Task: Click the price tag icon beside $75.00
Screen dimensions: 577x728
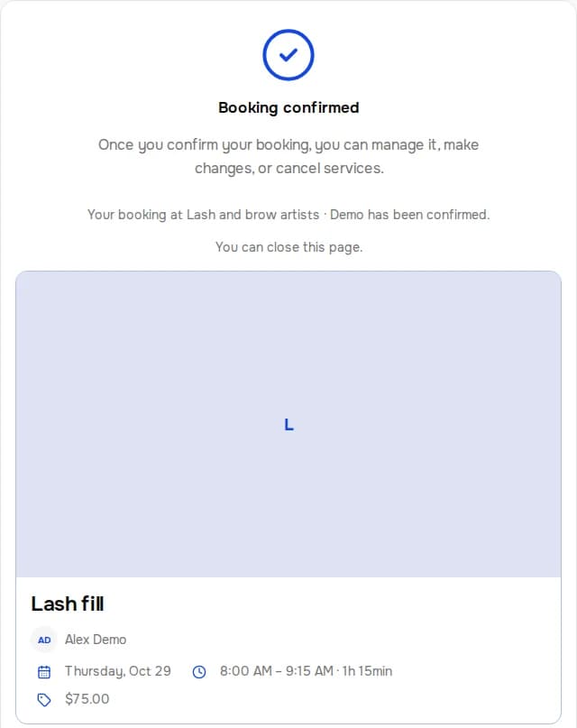Action: [44, 699]
